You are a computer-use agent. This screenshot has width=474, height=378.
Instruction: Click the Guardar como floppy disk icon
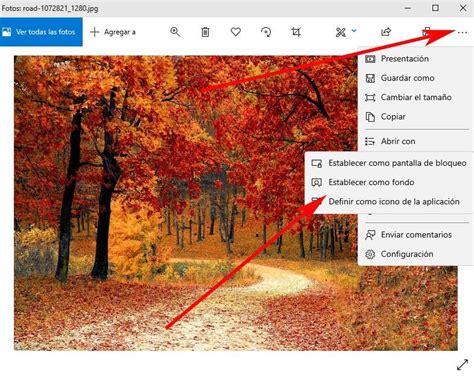370,78
